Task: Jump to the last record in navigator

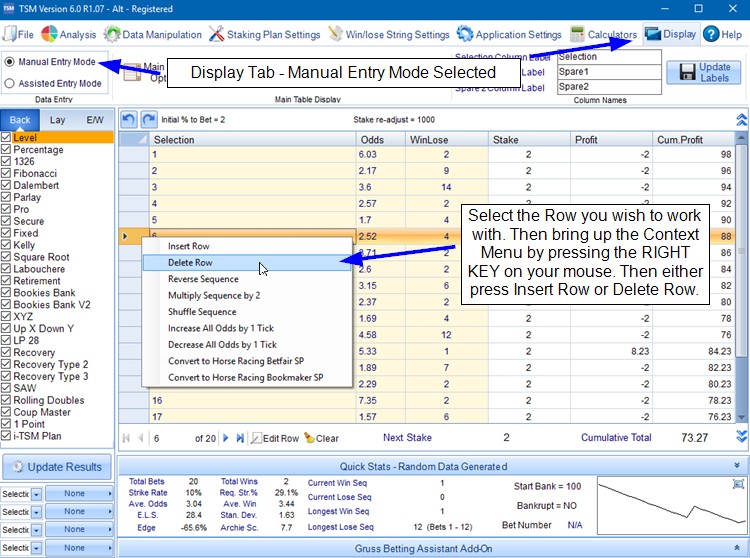Action: 240,438
